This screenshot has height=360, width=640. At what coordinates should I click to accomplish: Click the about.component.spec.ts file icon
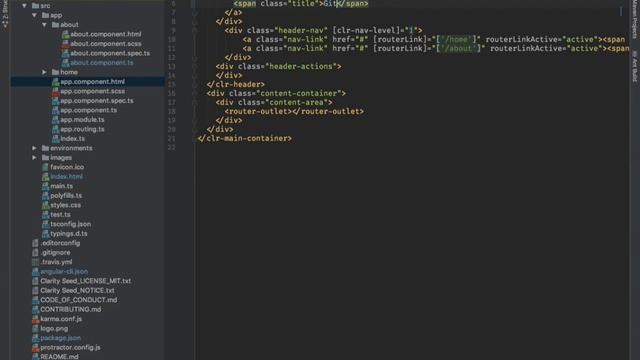coord(65,53)
